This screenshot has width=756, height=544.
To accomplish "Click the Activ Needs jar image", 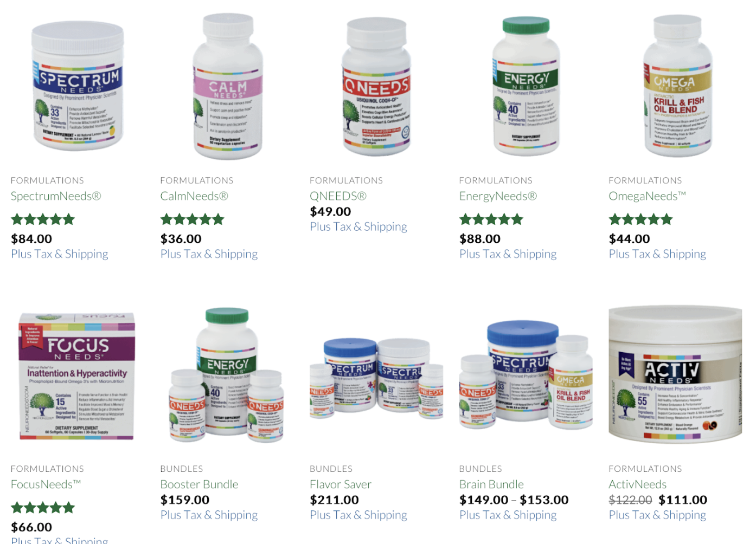I will (675, 374).
